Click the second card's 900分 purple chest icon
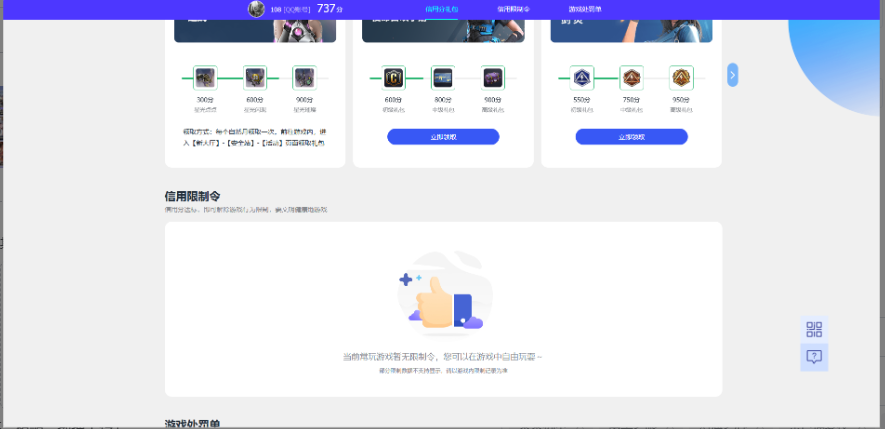885x429 pixels. pyautogui.click(x=493, y=78)
